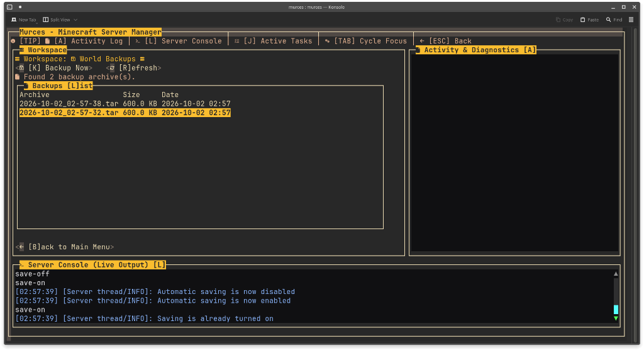Image resolution: width=644 pixels, height=350 pixels.
Task: Click 'Automatic saving is now enabled' log line
Action: tap(153, 301)
